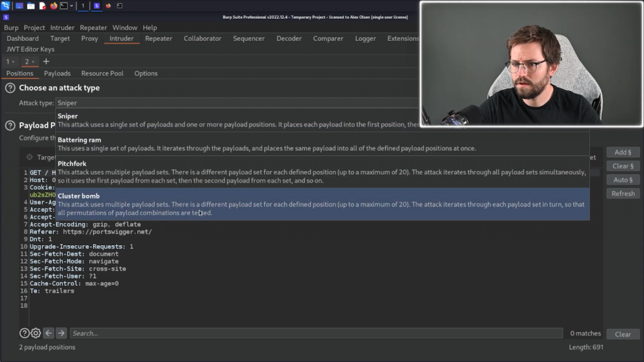Open the Intruder menu in menu bar
The height and width of the screenshot is (362, 644).
[62, 28]
